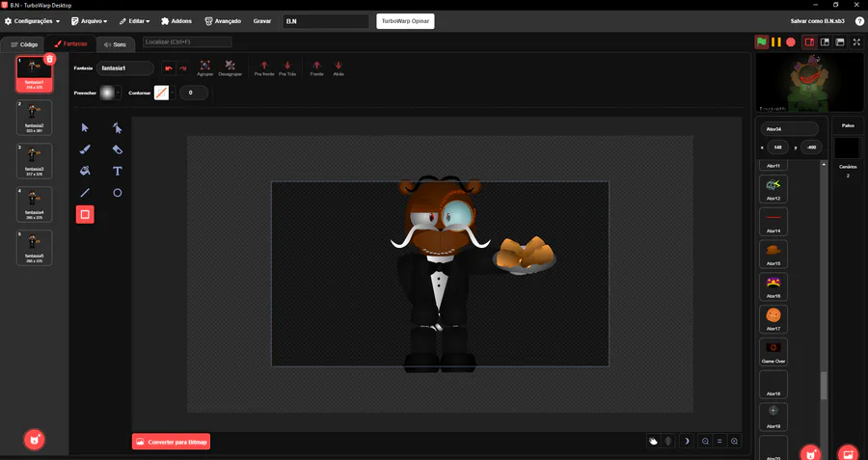Screen dimensions: 868x460
Task: Switch to the Sons tab
Action: tap(115, 44)
